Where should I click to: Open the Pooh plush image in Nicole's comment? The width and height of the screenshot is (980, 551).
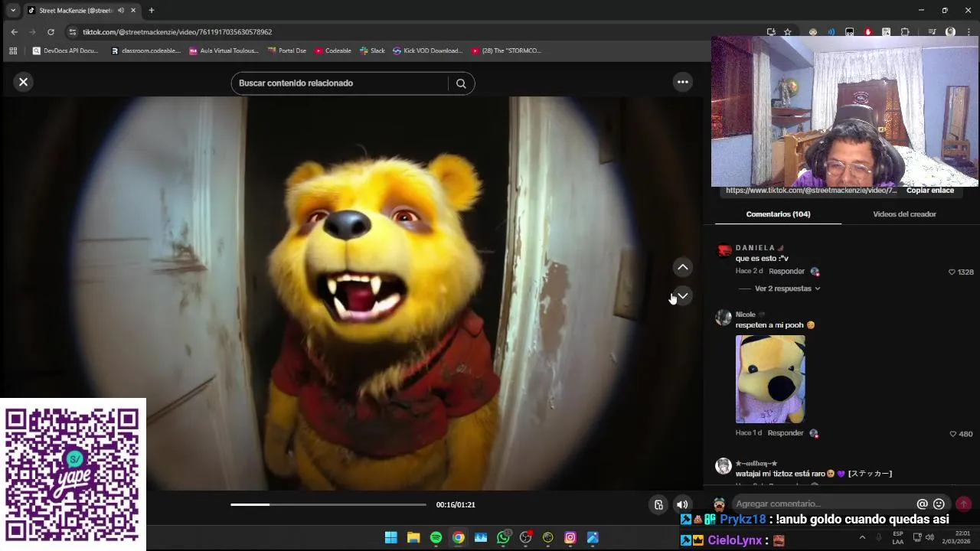coord(770,379)
